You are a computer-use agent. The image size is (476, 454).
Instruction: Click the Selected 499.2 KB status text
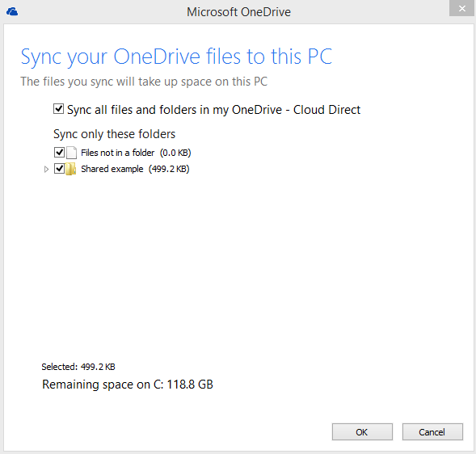(78, 367)
